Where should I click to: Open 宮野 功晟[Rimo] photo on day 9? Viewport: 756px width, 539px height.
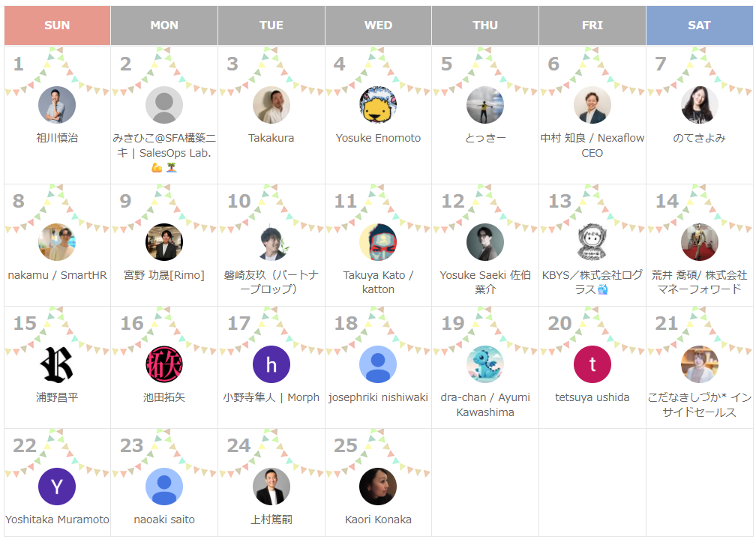point(164,242)
